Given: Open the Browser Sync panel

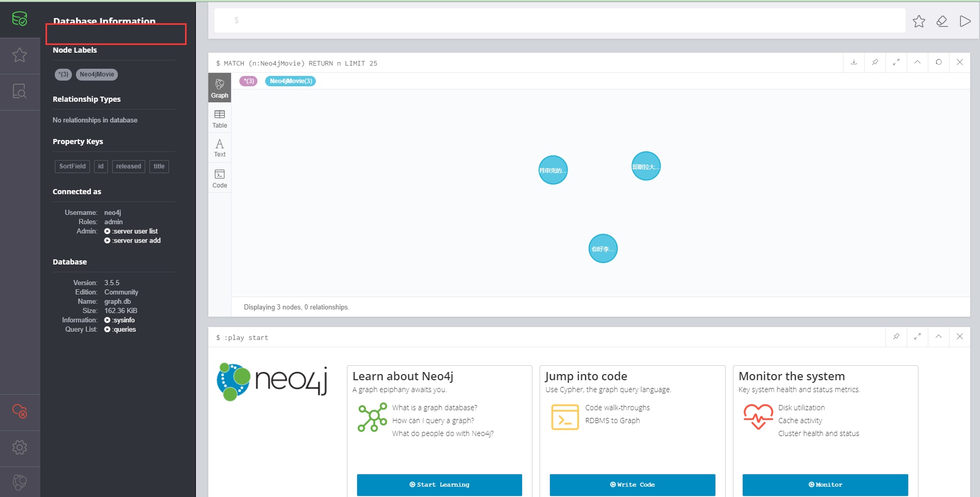Looking at the screenshot, I should pyautogui.click(x=20, y=412).
